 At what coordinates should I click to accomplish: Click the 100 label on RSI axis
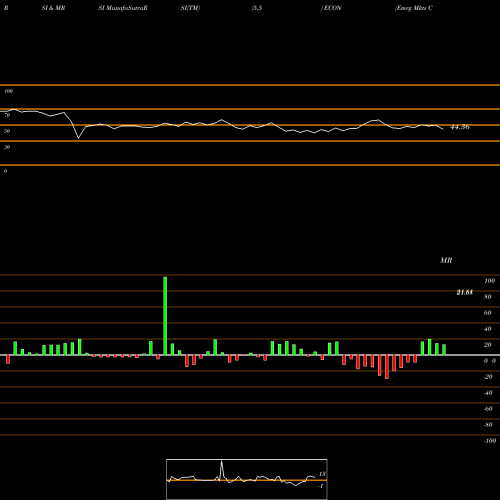pyautogui.click(x=9, y=91)
